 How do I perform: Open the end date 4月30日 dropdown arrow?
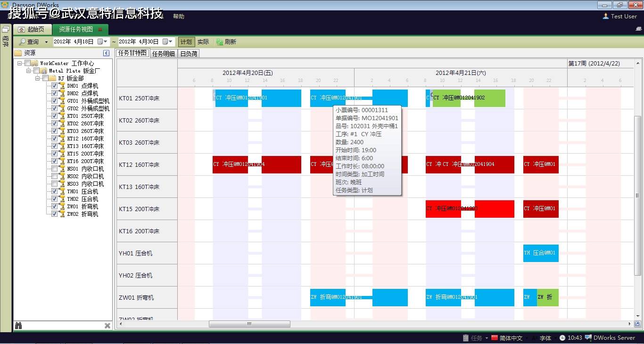(171, 41)
